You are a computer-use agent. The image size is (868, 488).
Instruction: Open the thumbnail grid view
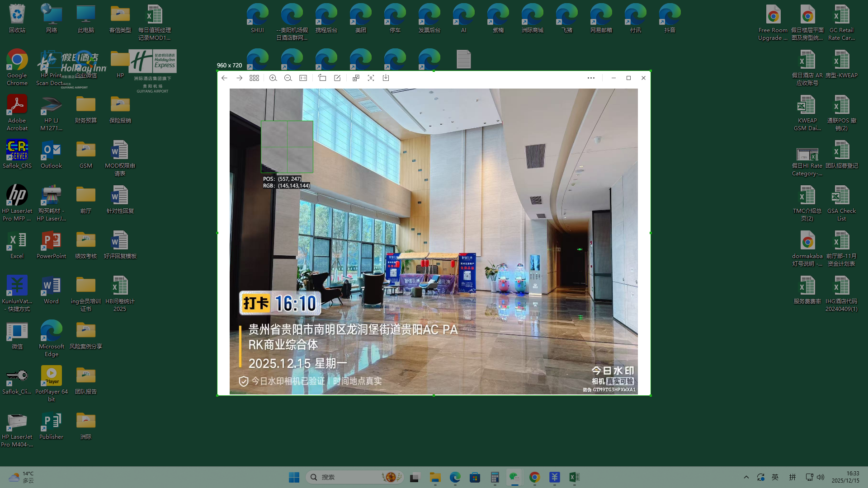tap(254, 78)
